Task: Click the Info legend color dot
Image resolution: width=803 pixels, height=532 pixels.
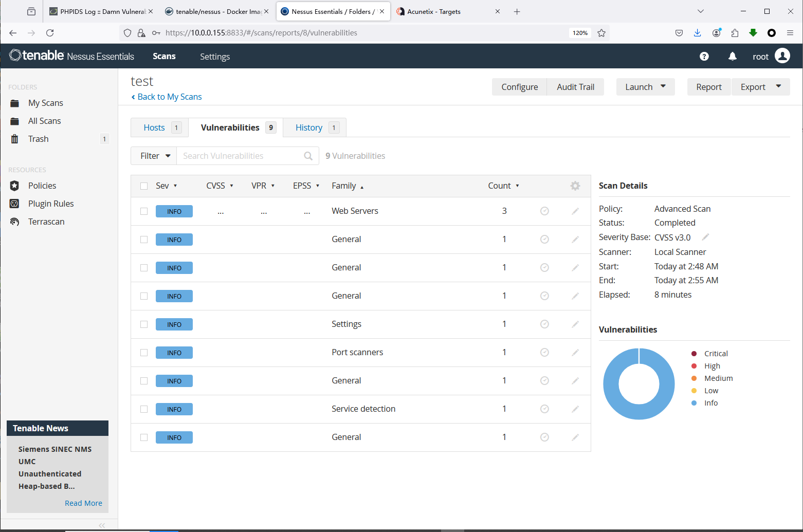Action: (694, 403)
